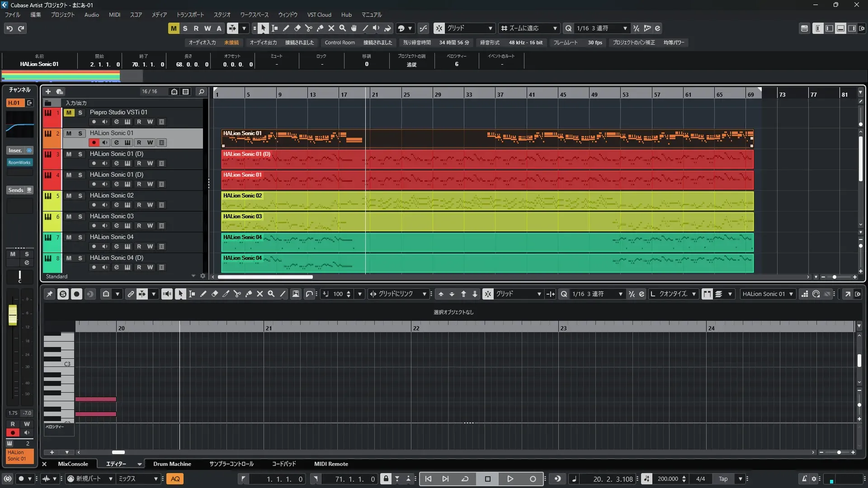Select the Glue tool in top toolbar
Viewport: 868px width, 488px height.
coord(320,28)
